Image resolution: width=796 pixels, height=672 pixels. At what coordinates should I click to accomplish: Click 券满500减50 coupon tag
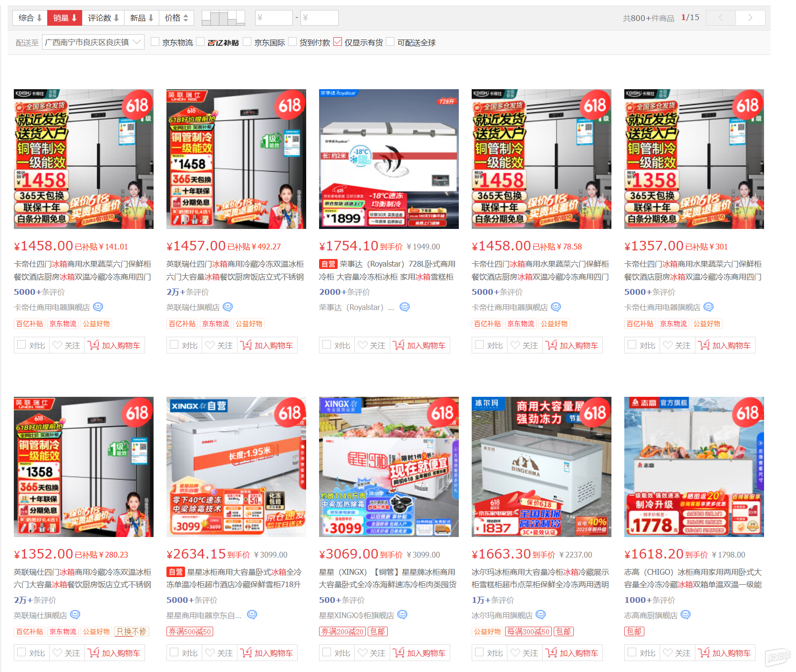(x=190, y=631)
